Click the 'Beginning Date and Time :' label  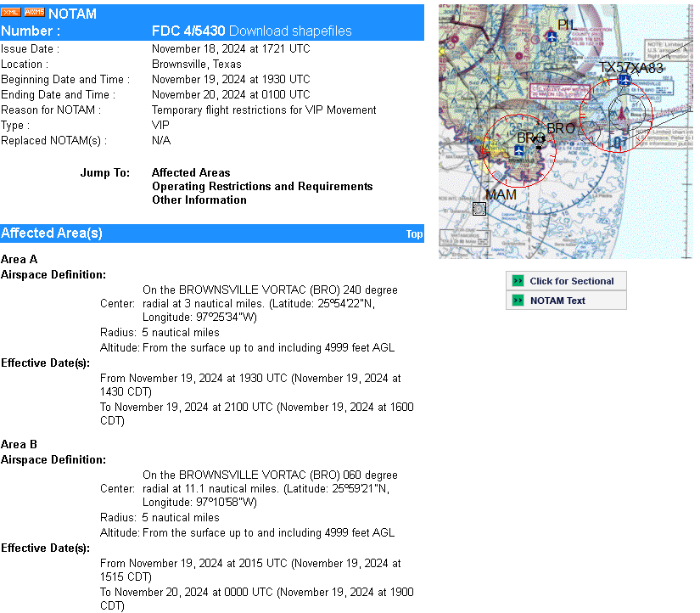tap(65, 79)
